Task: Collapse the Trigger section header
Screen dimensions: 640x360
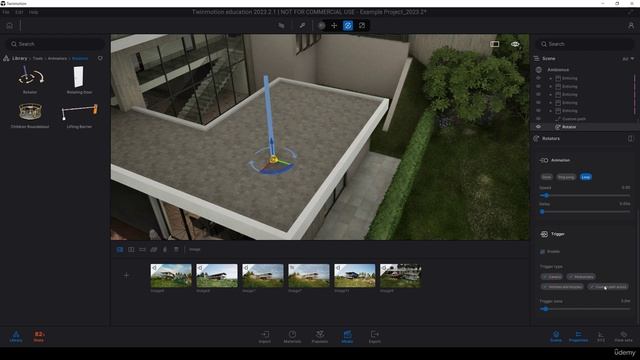Action: [557, 234]
